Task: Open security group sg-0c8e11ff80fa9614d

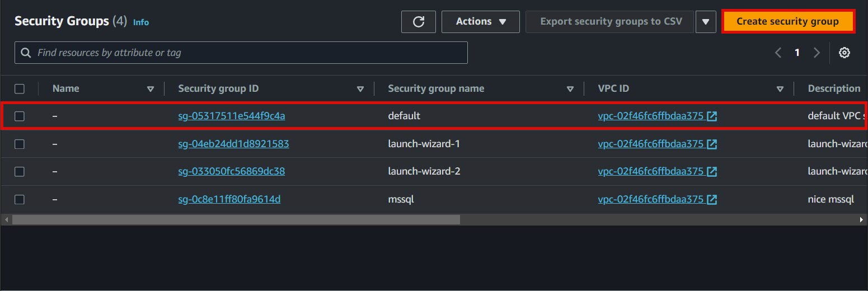Action: 229,199
